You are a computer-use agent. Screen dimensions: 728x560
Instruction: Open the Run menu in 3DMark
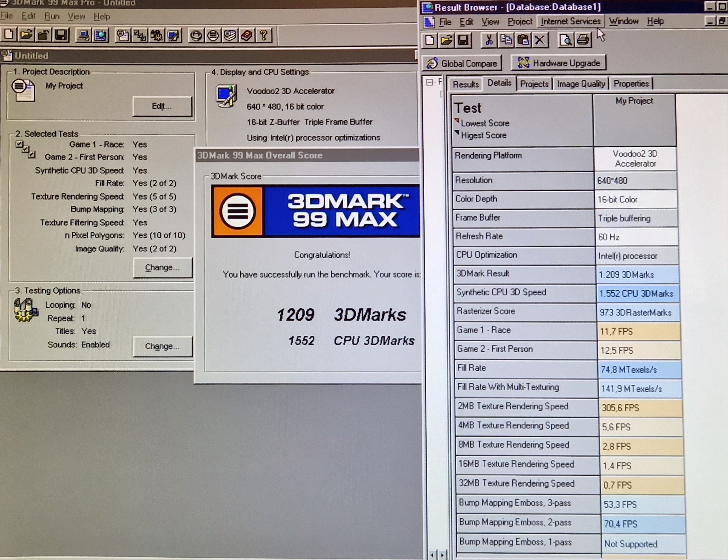point(52,16)
